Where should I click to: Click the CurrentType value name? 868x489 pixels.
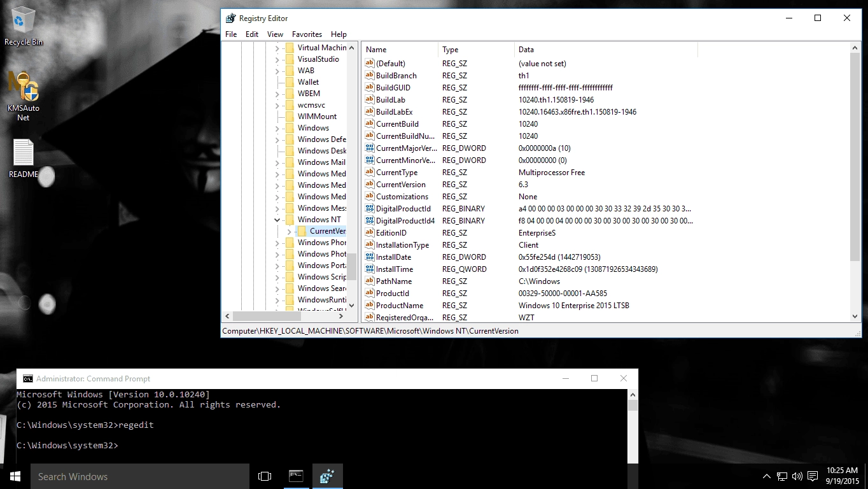coord(396,172)
